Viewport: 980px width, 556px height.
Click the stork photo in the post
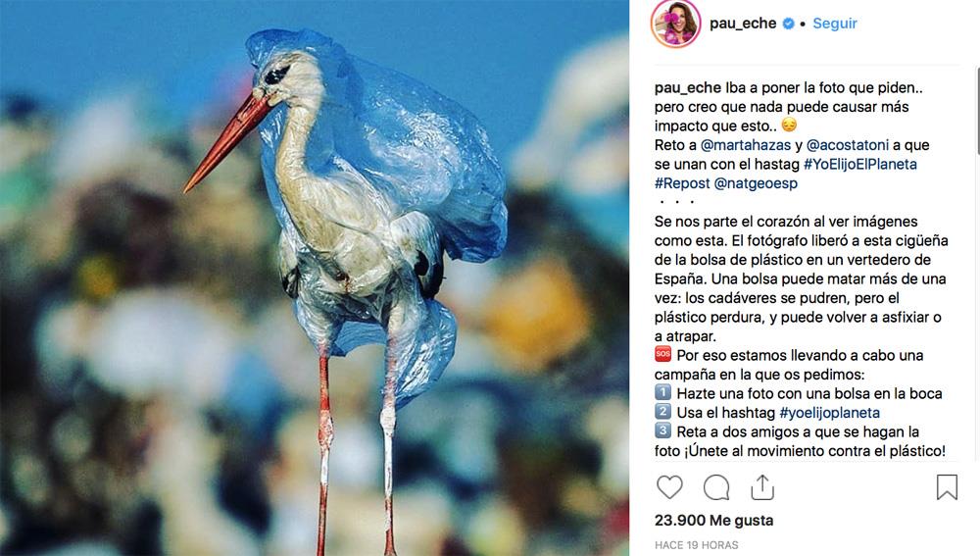pyautogui.click(x=315, y=278)
